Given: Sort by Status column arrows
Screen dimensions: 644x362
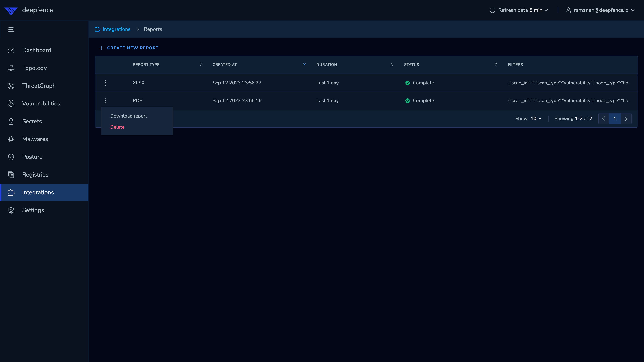Looking at the screenshot, I should pos(496,64).
